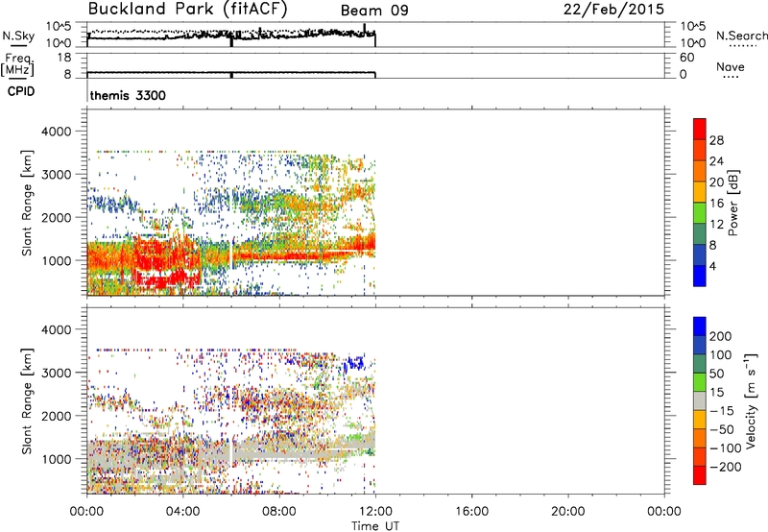Click the 'N.Search' legend label

coord(742,36)
